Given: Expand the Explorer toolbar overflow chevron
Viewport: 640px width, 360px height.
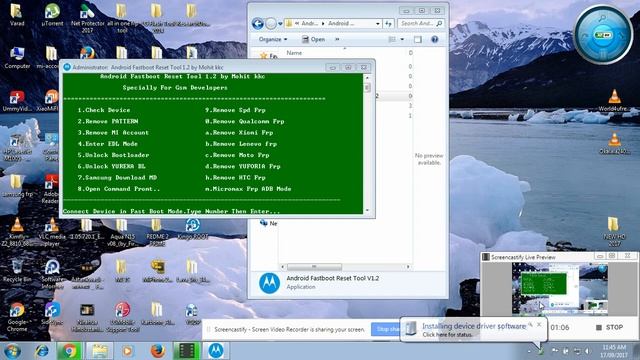Looking at the screenshot, I should tap(337, 39).
